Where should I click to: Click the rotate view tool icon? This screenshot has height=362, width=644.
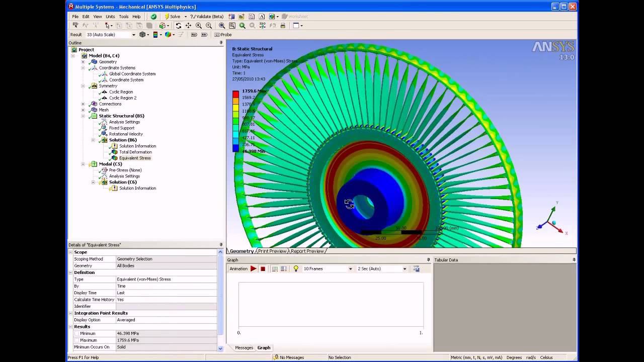(x=178, y=26)
